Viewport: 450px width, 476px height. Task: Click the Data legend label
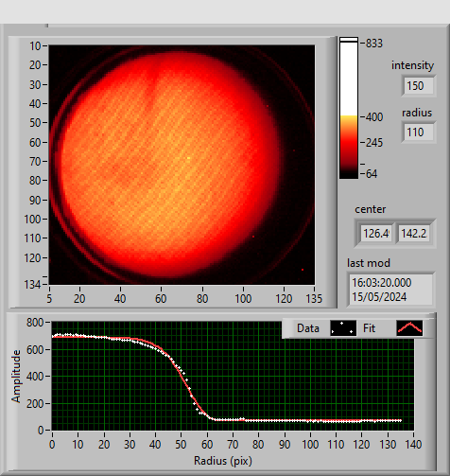pyautogui.click(x=308, y=328)
